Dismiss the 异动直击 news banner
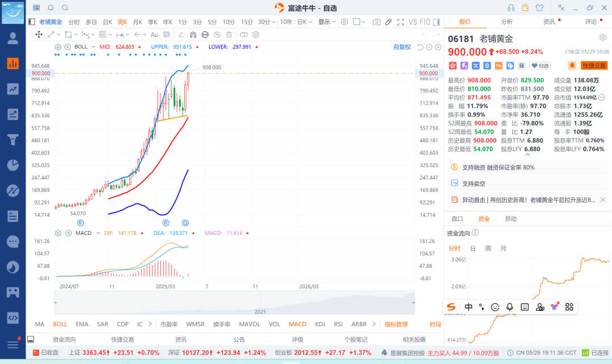Image resolution: width=612 pixels, height=364 pixels. (x=602, y=199)
